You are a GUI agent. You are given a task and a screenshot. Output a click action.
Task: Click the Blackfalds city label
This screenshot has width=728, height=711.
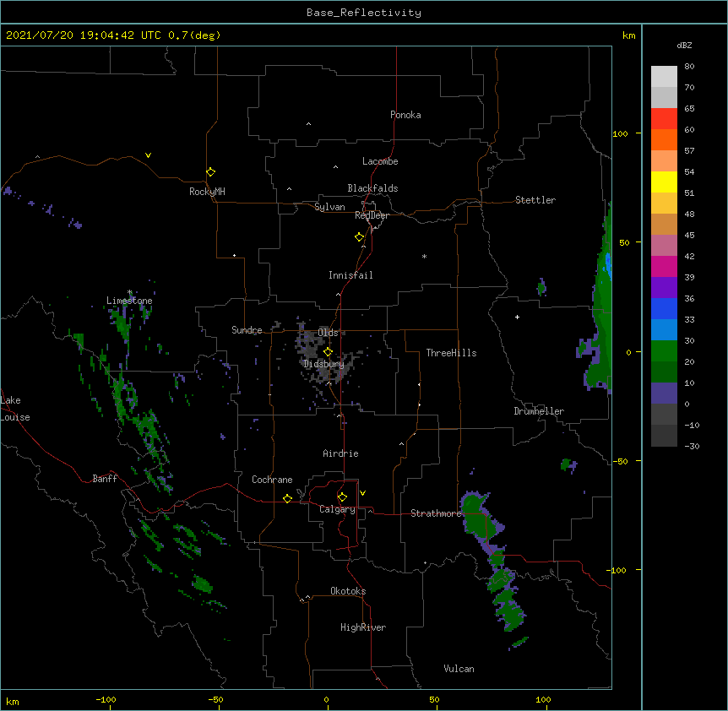click(x=372, y=188)
